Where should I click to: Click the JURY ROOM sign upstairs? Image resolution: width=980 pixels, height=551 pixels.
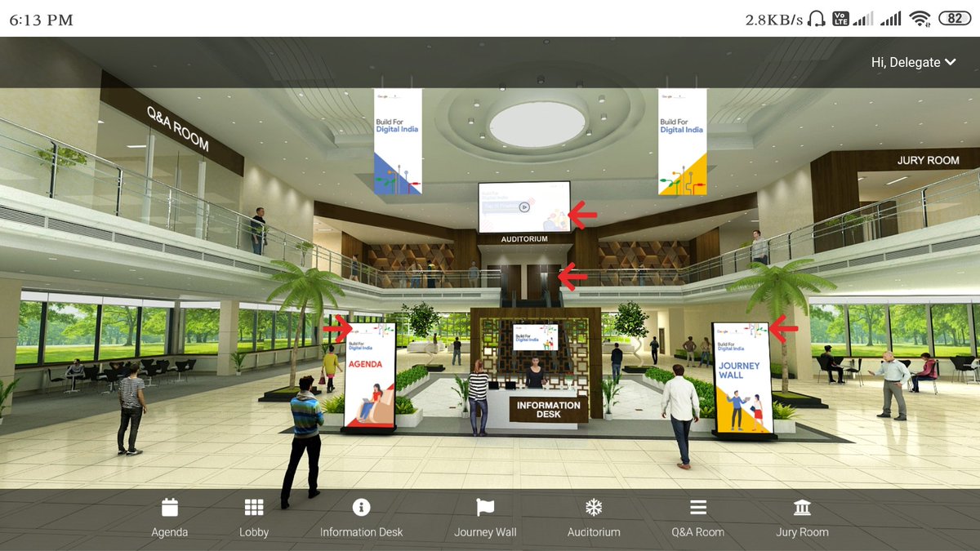point(928,160)
